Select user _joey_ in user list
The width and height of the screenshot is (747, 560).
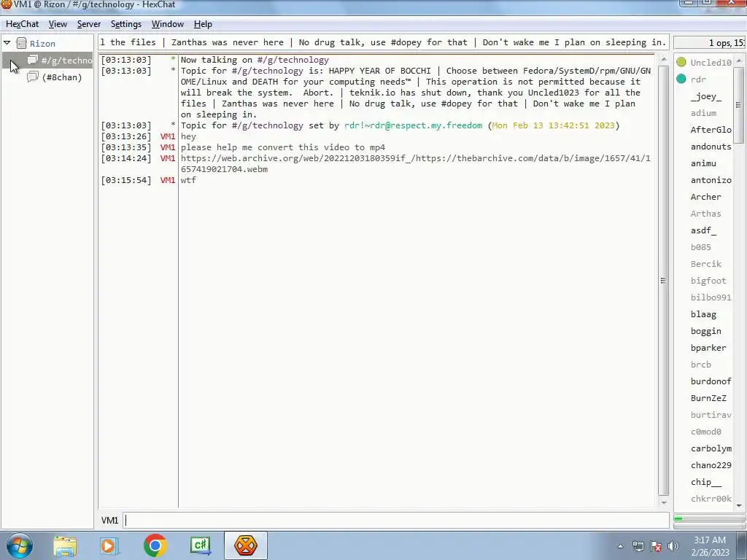[706, 96]
